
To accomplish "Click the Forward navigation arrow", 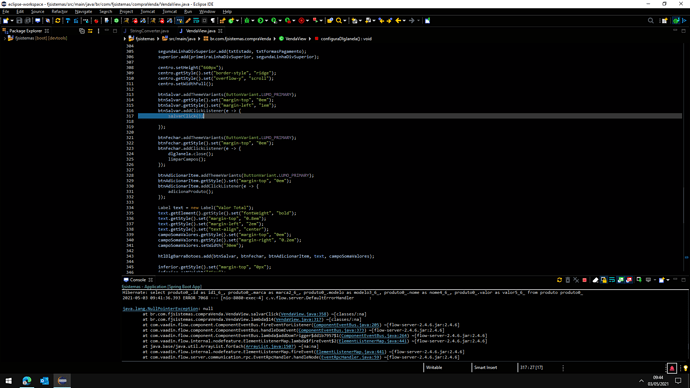I will [412, 21].
